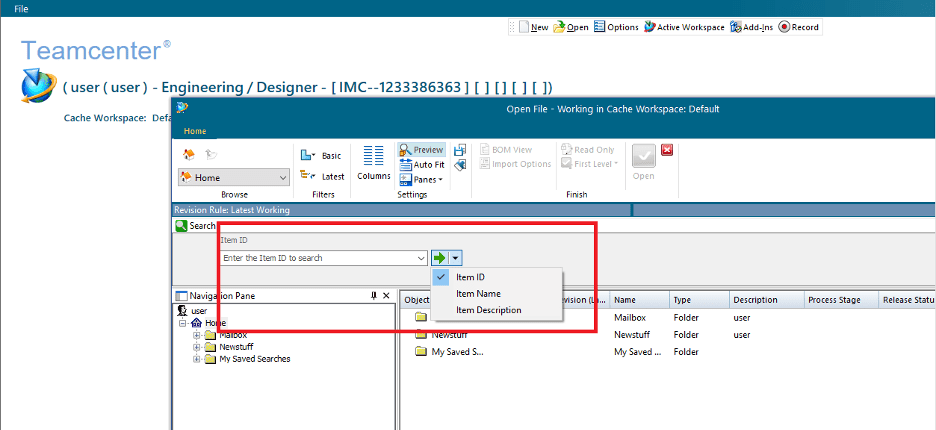
Task: Open the Item ID search history dropdown arrow
Action: point(422,258)
